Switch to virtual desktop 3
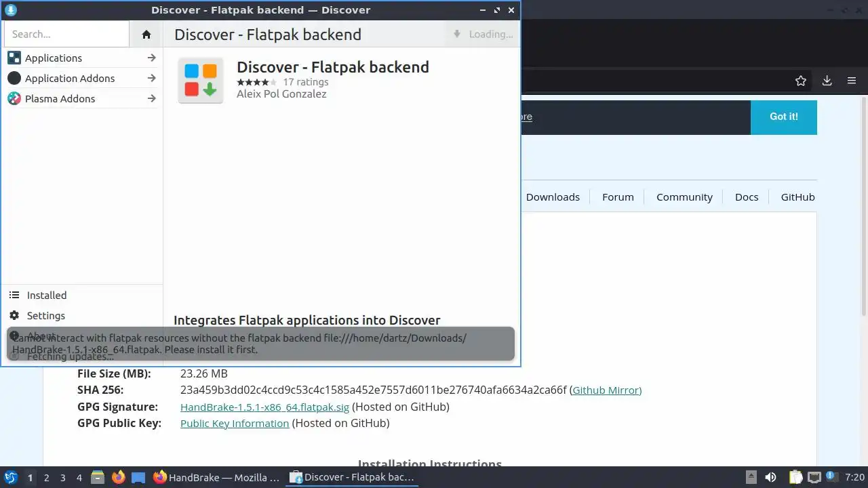The width and height of the screenshot is (868, 488). click(x=62, y=478)
